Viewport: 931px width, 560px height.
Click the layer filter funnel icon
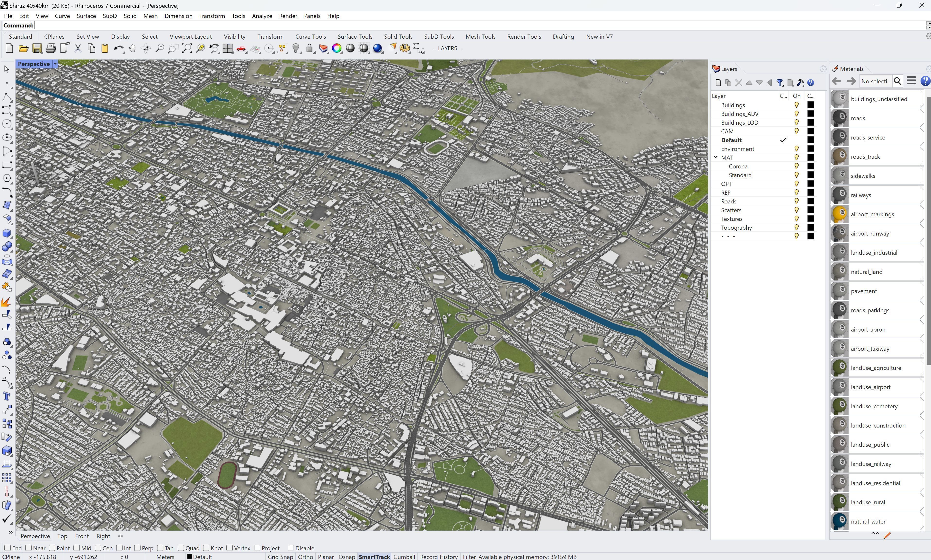click(780, 83)
